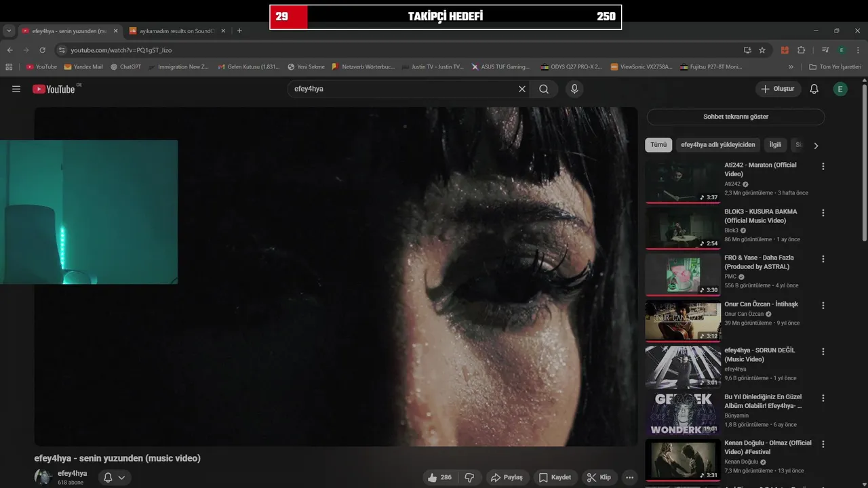The image size is (868, 488).
Task: Open Onur Can Özcan - İntihaşk thumbnail
Action: [x=683, y=321]
